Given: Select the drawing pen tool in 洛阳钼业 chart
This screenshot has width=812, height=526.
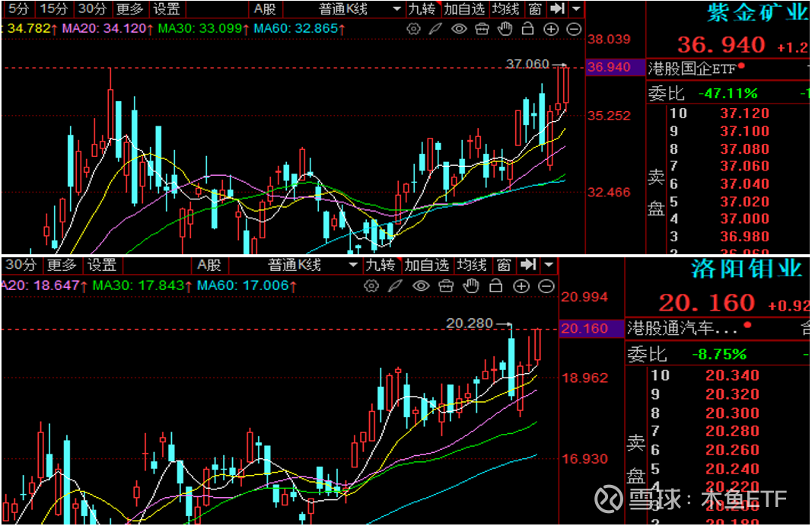Looking at the screenshot, I should click(396, 285).
